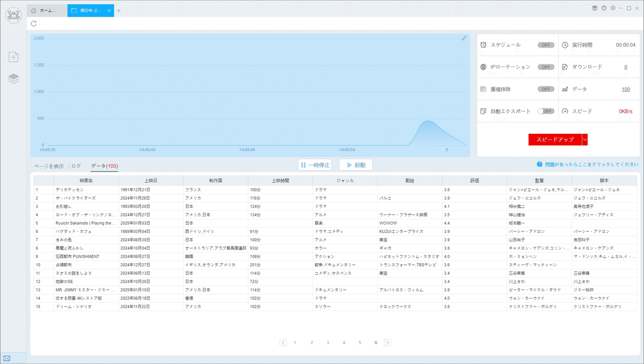Click the 重複排除 icon
This screenshot has height=364, width=644.
point(484,89)
